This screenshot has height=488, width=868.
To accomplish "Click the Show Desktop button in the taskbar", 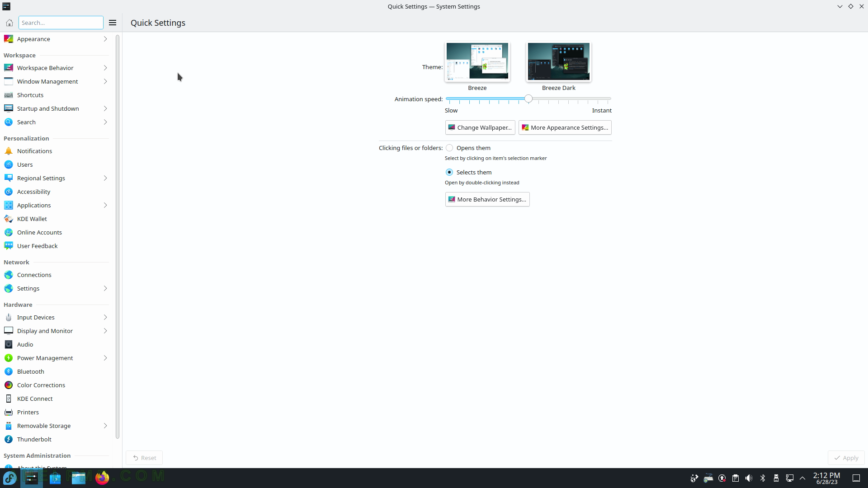I will click(856, 478).
